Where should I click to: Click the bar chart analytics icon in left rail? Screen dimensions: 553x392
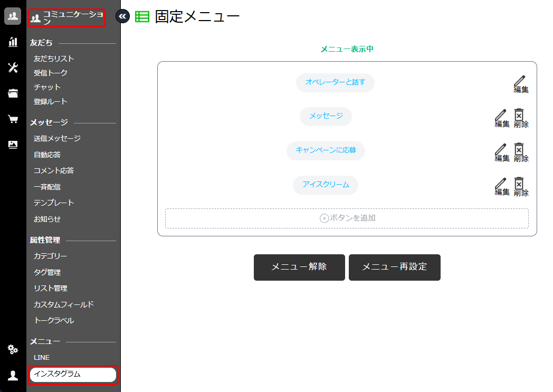point(13,42)
